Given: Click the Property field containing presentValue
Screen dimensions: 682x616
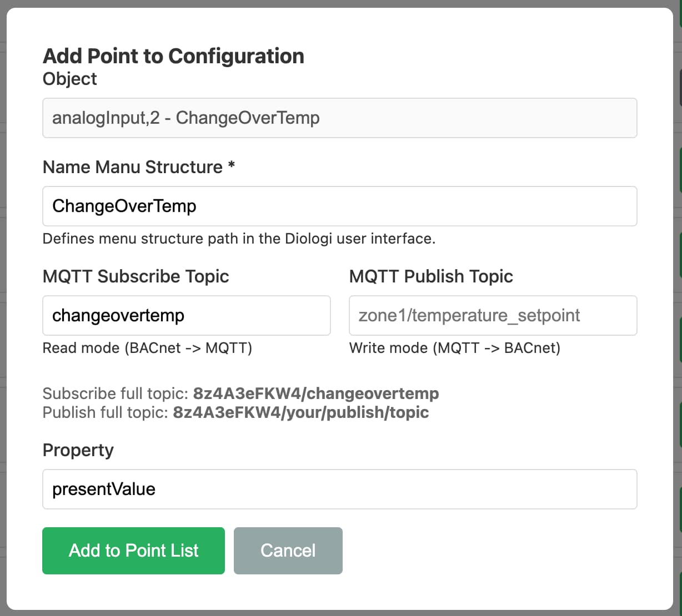Looking at the screenshot, I should point(339,489).
